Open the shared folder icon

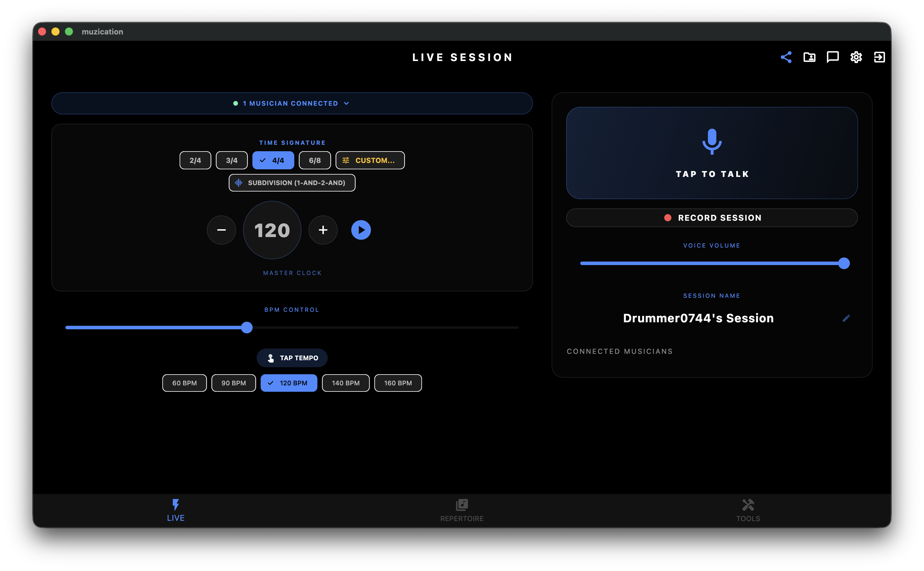pos(809,57)
